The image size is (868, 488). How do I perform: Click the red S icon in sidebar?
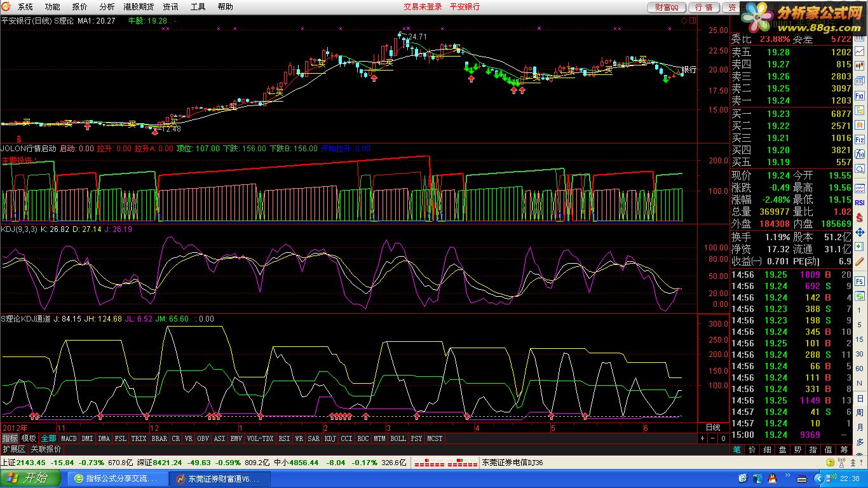pyautogui.click(x=860, y=217)
